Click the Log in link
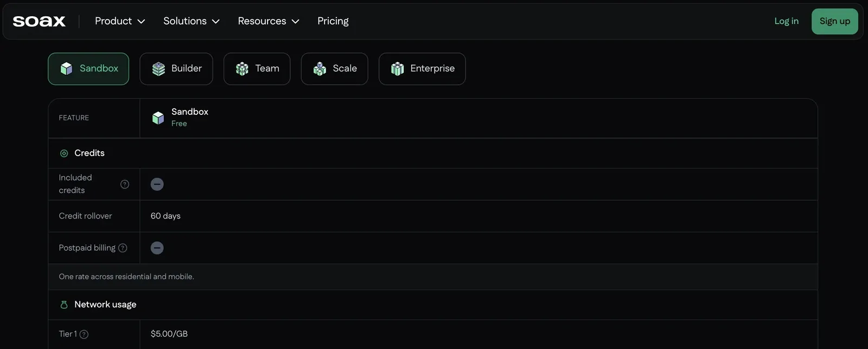Viewport: 868px width, 349px height. [786, 21]
